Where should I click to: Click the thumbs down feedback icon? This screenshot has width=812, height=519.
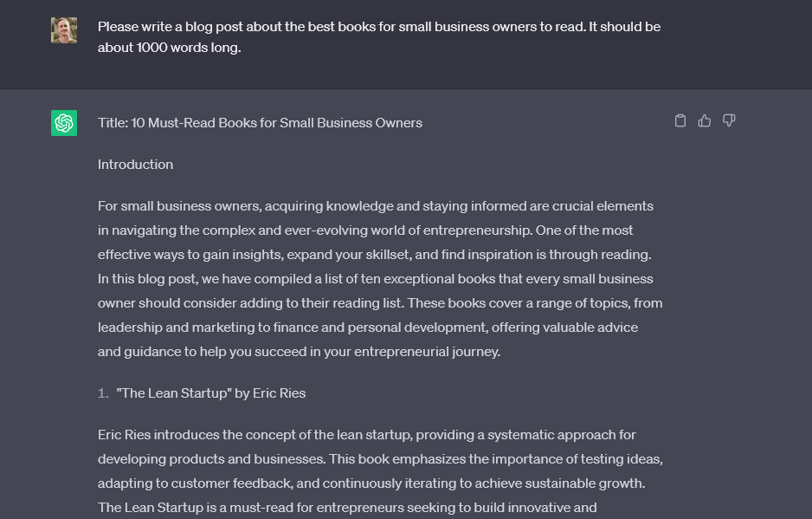[x=729, y=120]
